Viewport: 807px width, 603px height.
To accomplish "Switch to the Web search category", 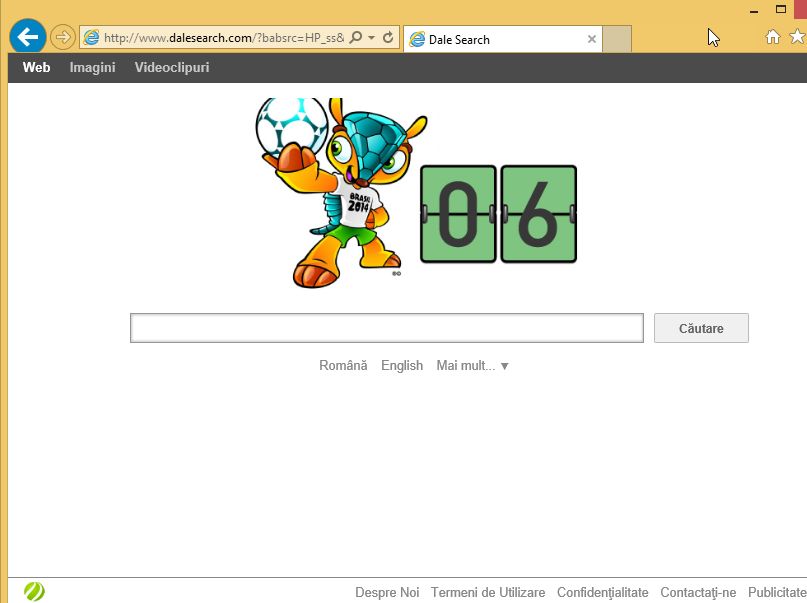I will (37, 67).
